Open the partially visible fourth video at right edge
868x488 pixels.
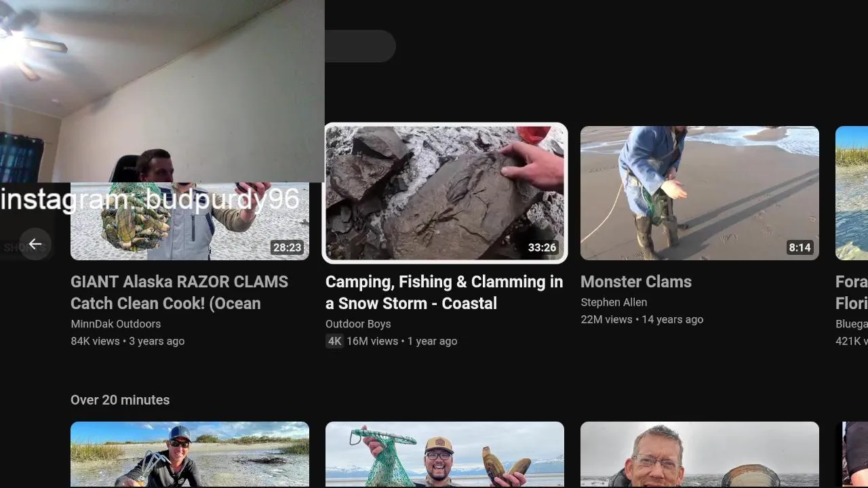point(852,193)
